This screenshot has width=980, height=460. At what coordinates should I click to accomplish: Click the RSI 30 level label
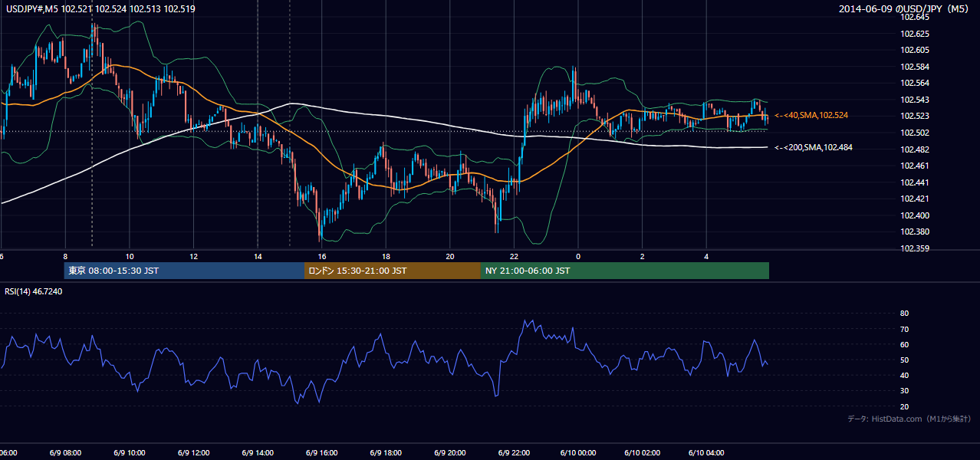tap(904, 391)
